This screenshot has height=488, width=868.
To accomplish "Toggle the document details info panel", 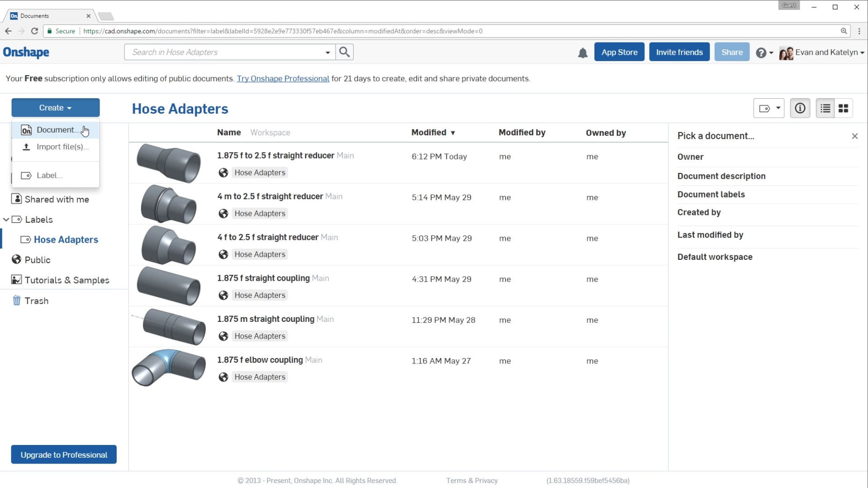I will tap(800, 108).
